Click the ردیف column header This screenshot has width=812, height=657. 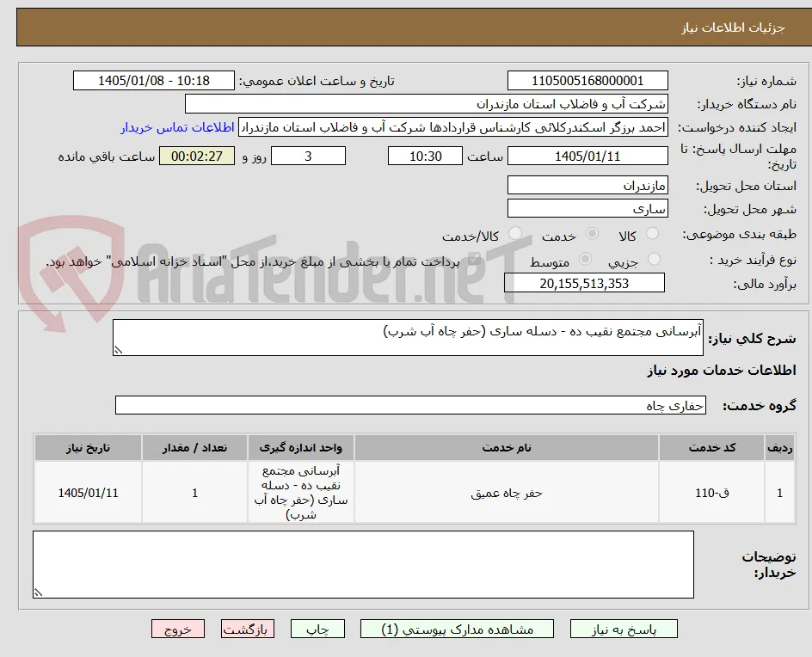[x=779, y=448]
